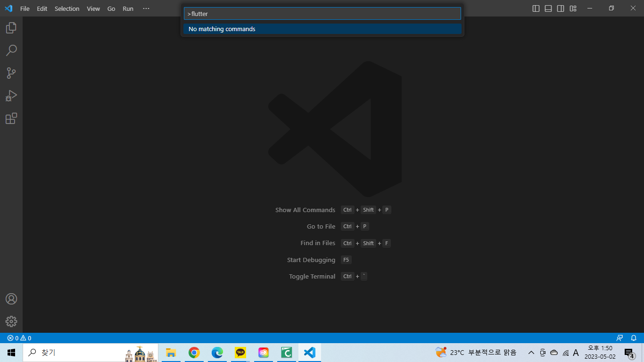Screen dimensions: 644x362
Task: Select the "No matching commands" row
Action: (x=322, y=29)
